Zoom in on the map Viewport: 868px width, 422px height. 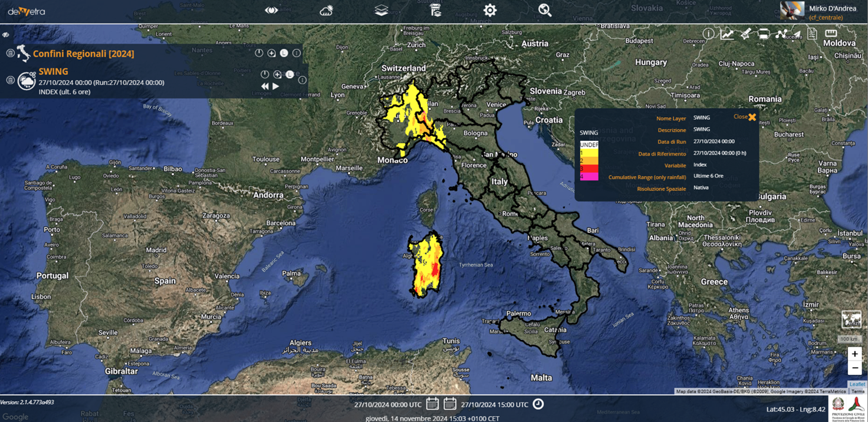click(x=854, y=354)
